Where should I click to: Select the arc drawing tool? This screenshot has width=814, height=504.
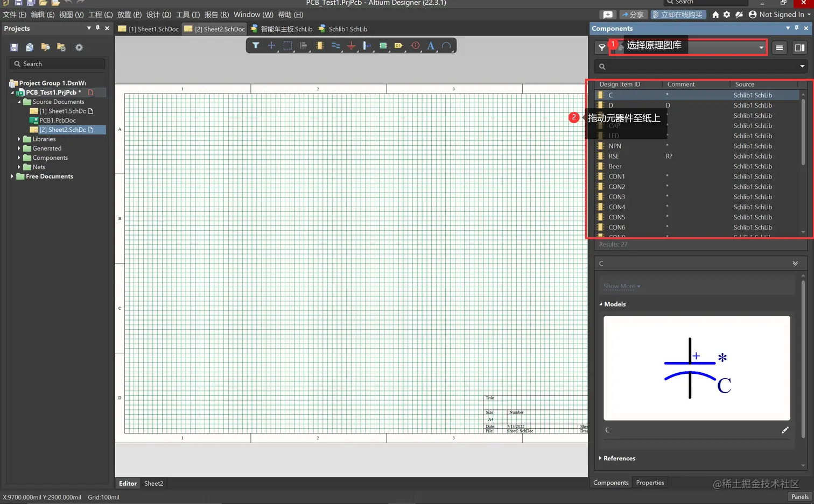tap(446, 46)
